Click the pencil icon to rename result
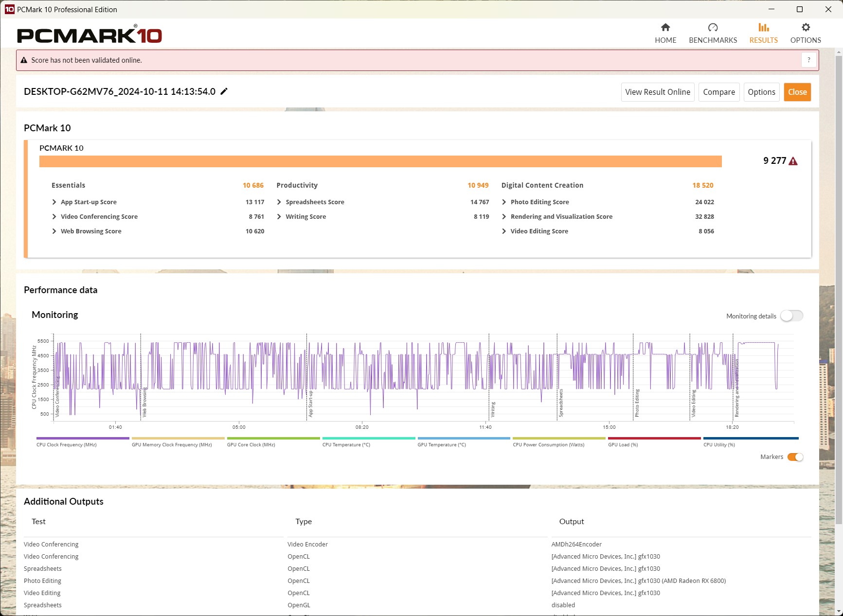Image resolution: width=843 pixels, height=616 pixels. pyautogui.click(x=224, y=91)
